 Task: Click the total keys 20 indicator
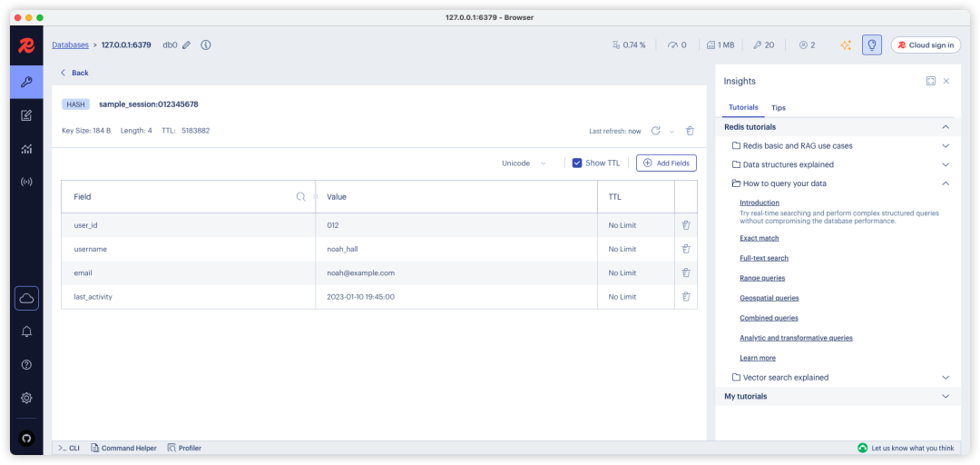coord(764,45)
